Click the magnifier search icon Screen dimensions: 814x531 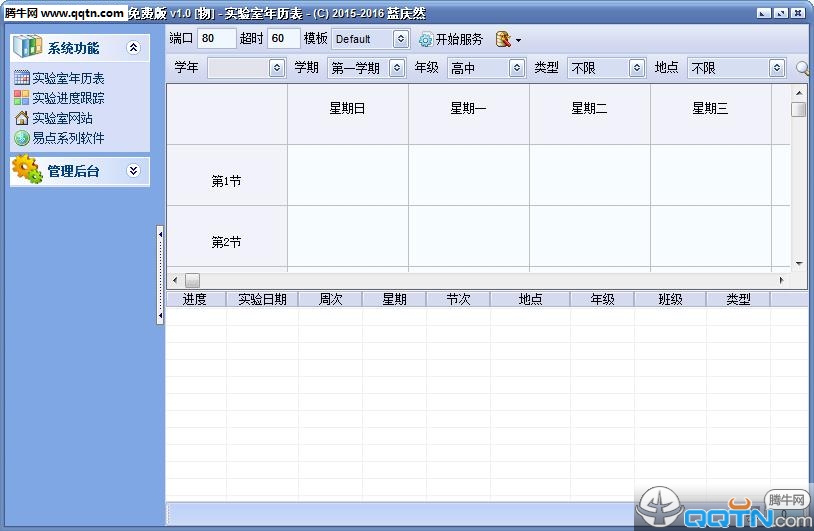click(x=803, y=69)
